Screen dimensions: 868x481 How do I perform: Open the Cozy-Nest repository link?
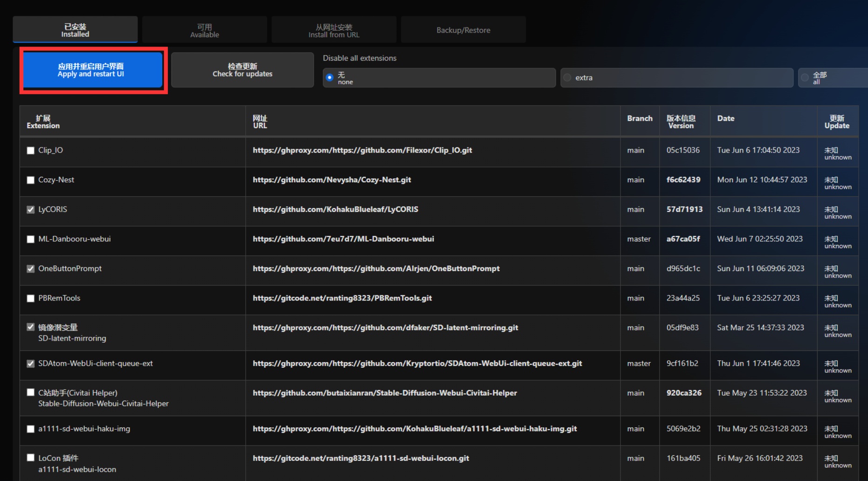point(332,180)
